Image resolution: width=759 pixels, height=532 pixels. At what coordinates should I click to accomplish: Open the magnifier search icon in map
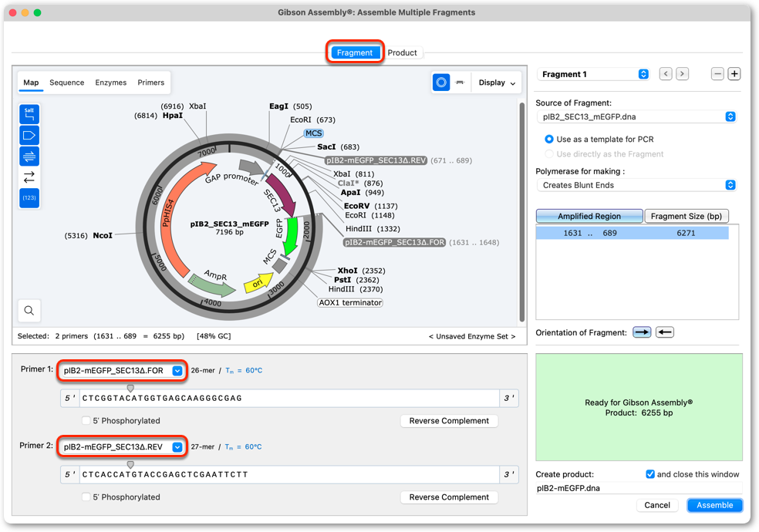pyautogui.click(x=29, y=311)
